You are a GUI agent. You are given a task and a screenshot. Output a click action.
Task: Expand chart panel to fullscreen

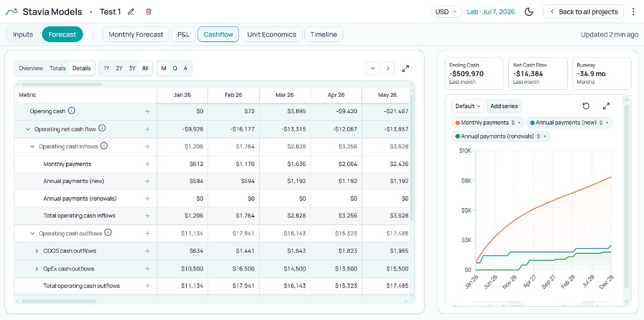tap(606, 106)
